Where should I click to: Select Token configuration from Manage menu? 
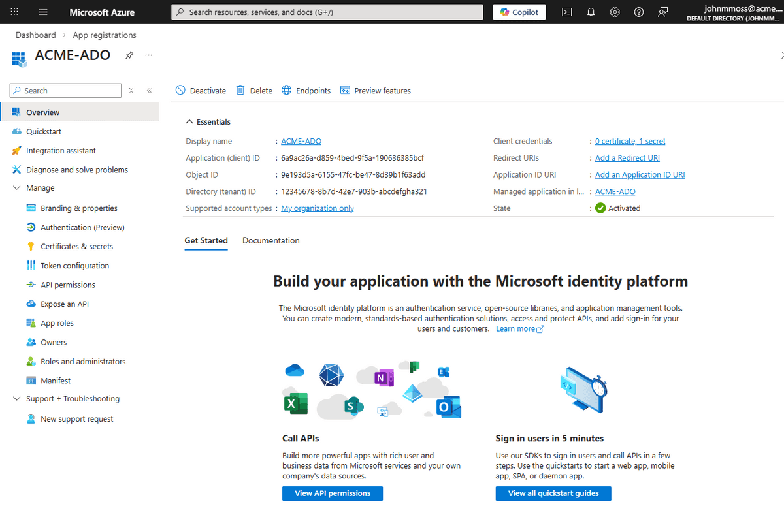[73, 265]
